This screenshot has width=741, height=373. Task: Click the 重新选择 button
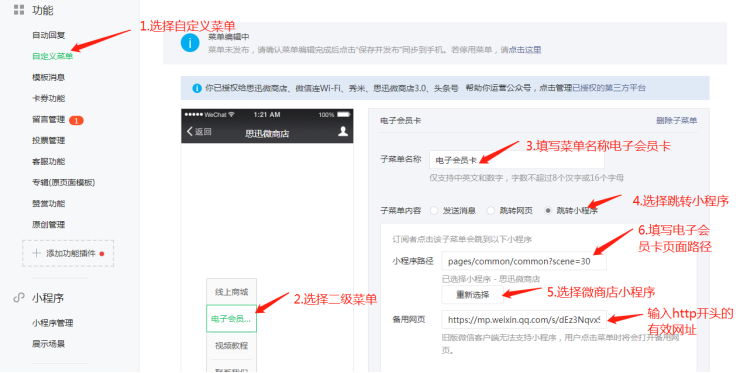click(473, 295)
